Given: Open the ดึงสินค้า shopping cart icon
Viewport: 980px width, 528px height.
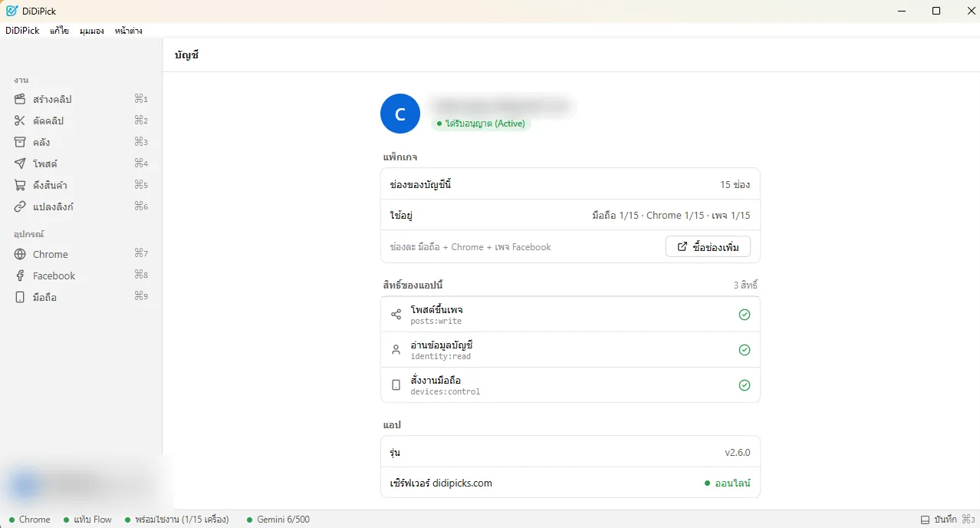Looking at the screenshot, I should [20, 185].
